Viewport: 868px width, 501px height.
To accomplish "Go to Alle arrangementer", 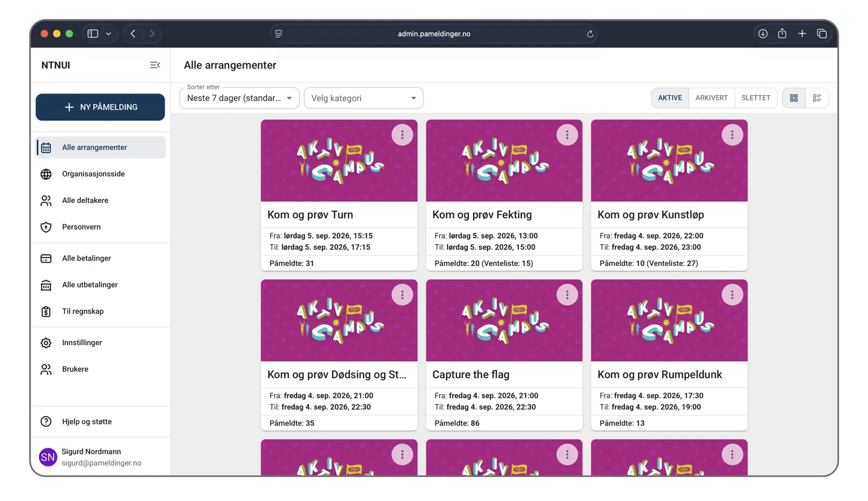I will (100, 147).
